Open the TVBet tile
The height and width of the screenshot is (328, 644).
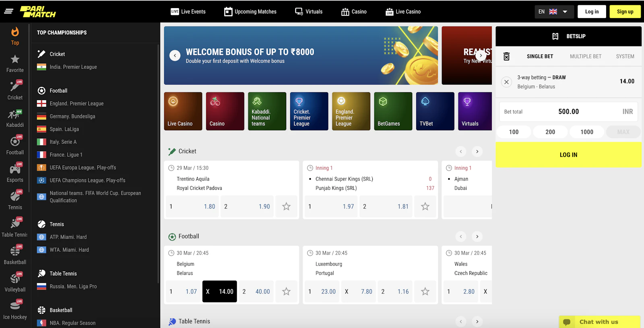click(x=435, y=111)
